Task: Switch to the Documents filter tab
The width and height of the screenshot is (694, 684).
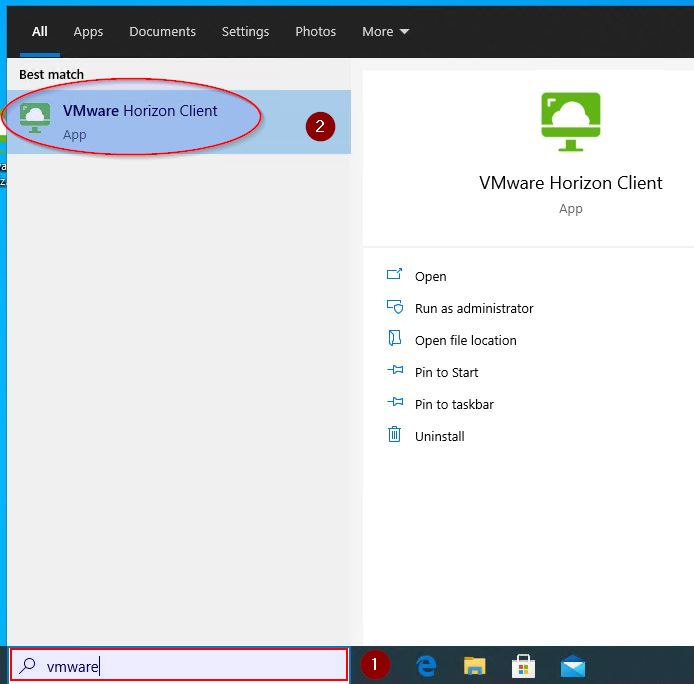Action: 162,31
